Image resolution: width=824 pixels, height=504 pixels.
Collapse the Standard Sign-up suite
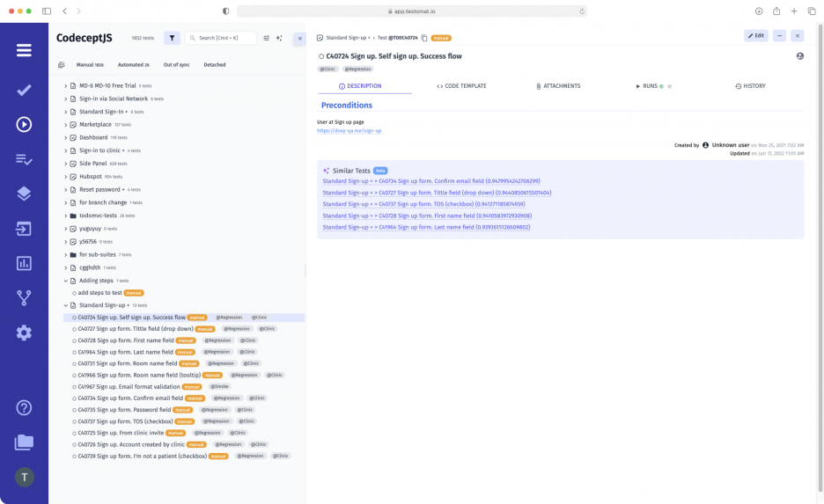pyautogui.click(x=66, y=305)
